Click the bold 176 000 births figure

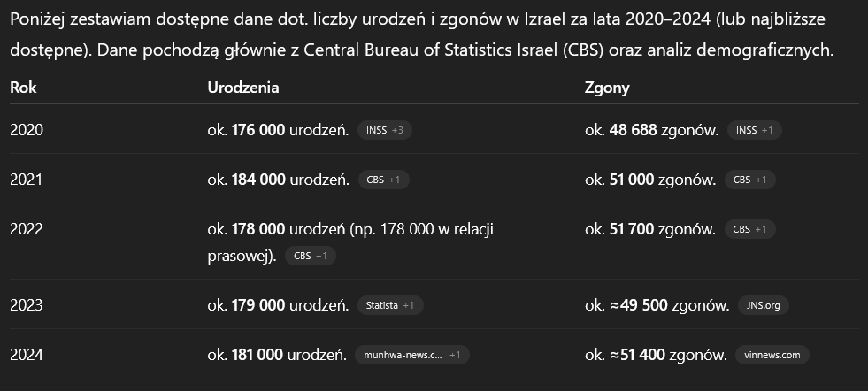pyautogui.click(x=257, y=130)
